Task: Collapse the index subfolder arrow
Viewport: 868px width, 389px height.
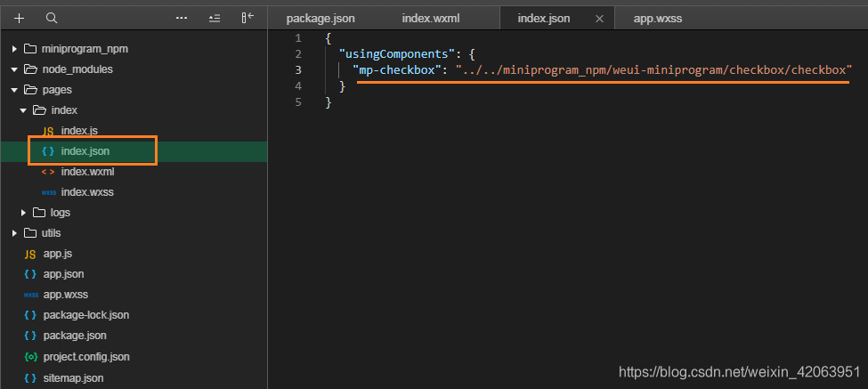Action: pos(23,110)
